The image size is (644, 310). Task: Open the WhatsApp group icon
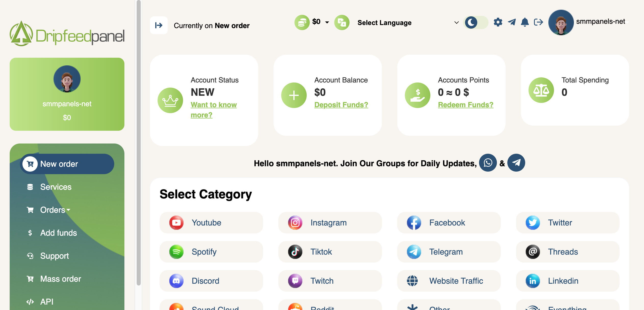click(488, 163)
